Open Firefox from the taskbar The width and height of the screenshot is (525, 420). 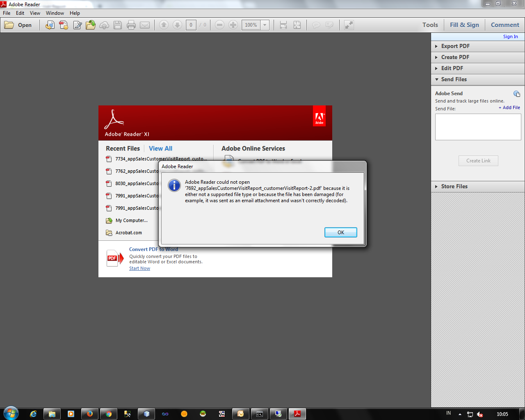(90, 414)
